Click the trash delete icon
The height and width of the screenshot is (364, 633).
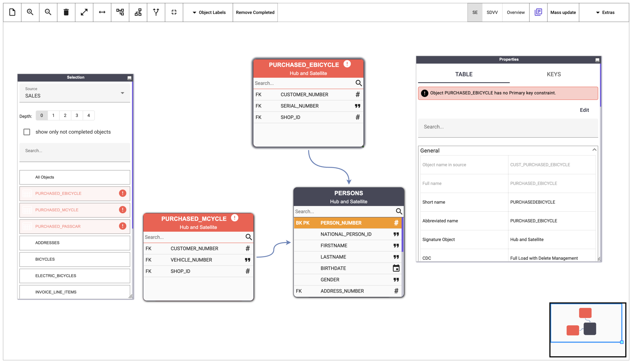[66, 12]
